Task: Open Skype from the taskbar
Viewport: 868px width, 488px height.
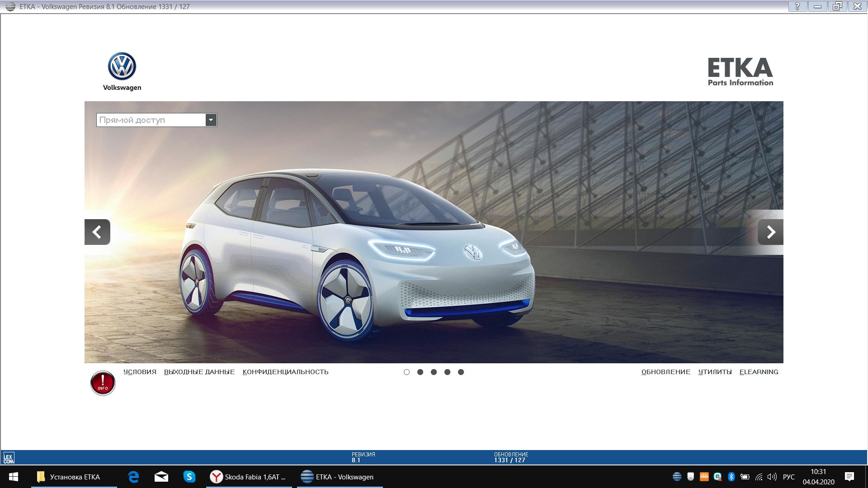Action: 189,477
